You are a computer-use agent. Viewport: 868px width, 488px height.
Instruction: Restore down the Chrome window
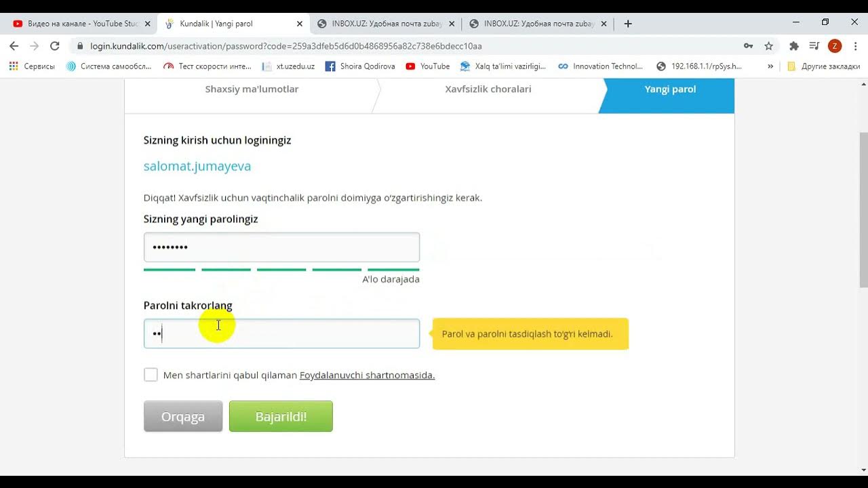825,22
